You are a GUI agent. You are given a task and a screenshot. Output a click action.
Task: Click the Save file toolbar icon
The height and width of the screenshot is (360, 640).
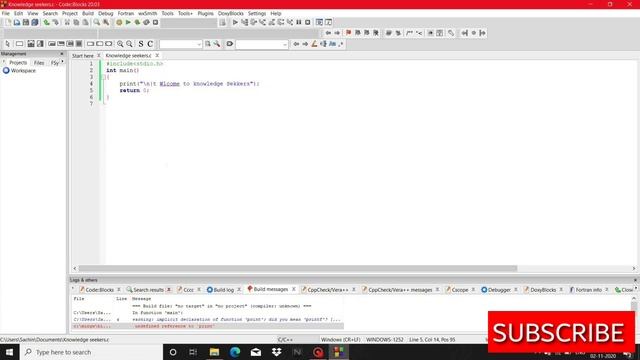tap(26, 22)
